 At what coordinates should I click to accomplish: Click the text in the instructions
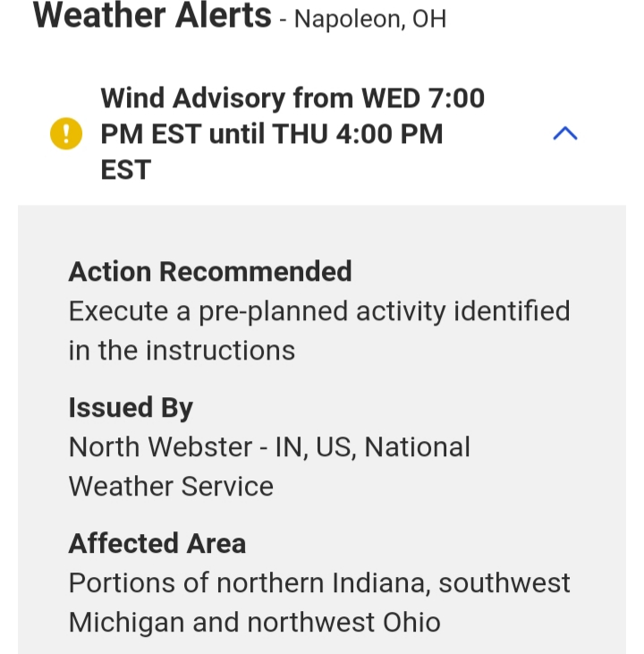[x=182, y=350]
